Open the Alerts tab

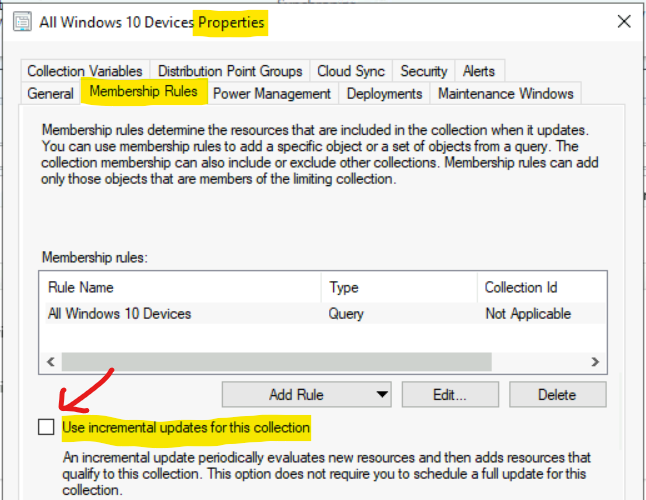coord(479,71)
